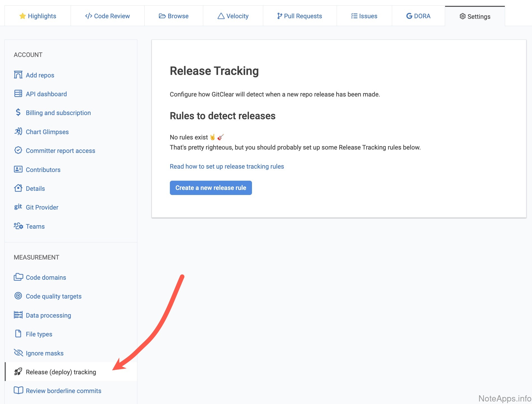Click the Ignore masks crossed-eye icon

click(18, 353)
